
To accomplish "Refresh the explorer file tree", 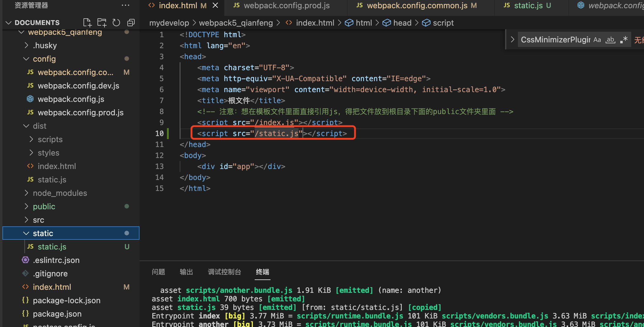I will 116,23.
